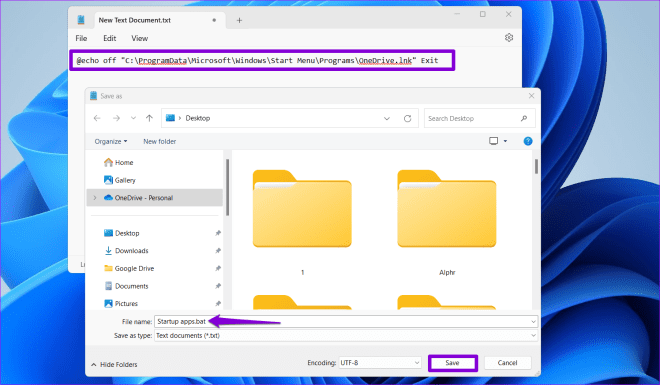Viewport: 660px width, 385px height.
Task: Open recent locations dropdown chevron
Action: click(133, 118)
